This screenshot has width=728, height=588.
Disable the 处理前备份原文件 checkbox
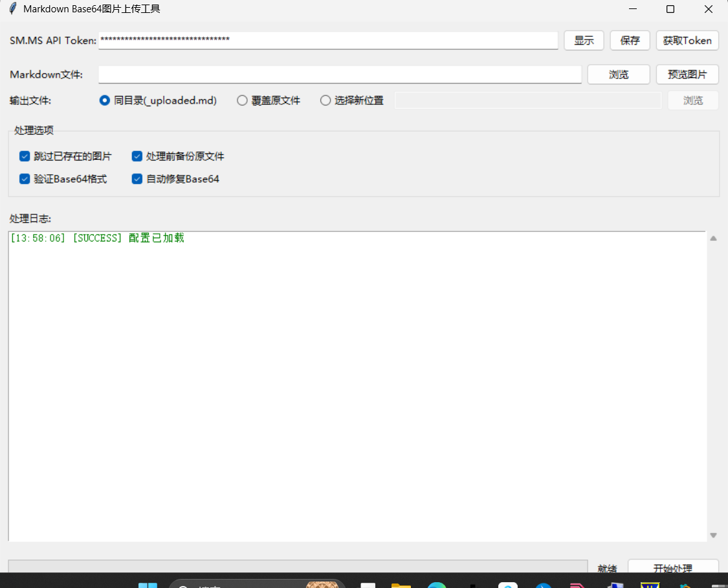click(137, 156)
